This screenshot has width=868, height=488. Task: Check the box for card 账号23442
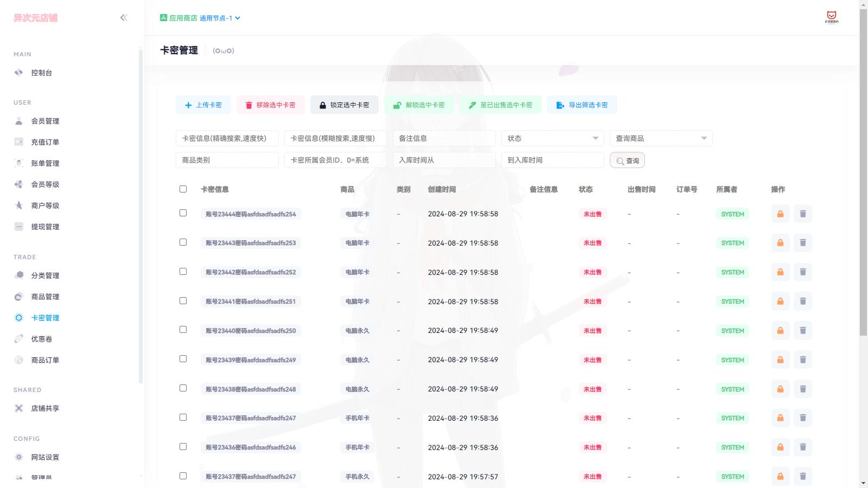(x=183, y=272)
